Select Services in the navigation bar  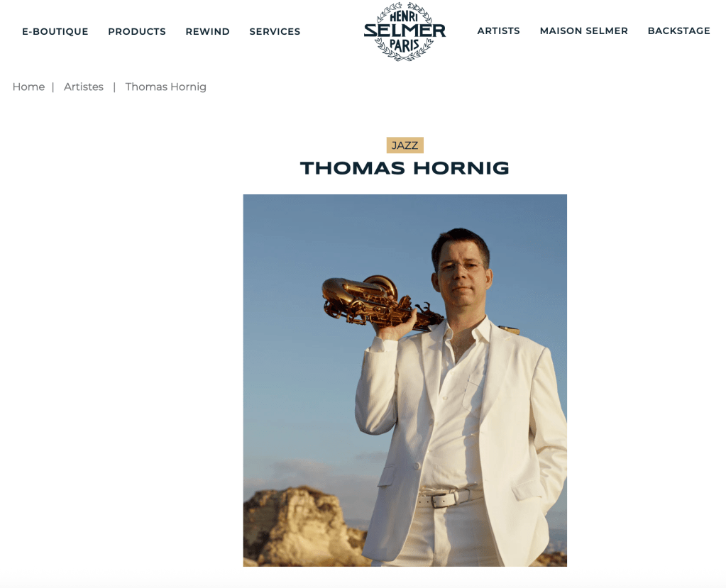275,31
